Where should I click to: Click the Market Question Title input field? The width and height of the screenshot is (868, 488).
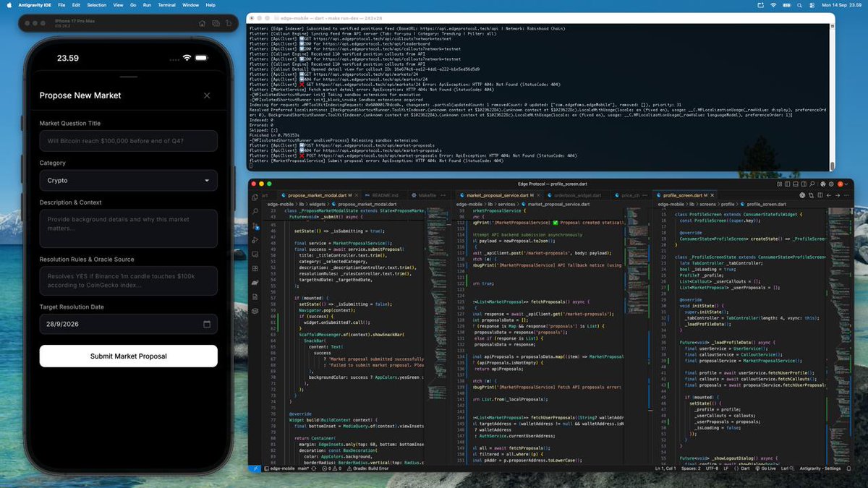tap(128, 140)
